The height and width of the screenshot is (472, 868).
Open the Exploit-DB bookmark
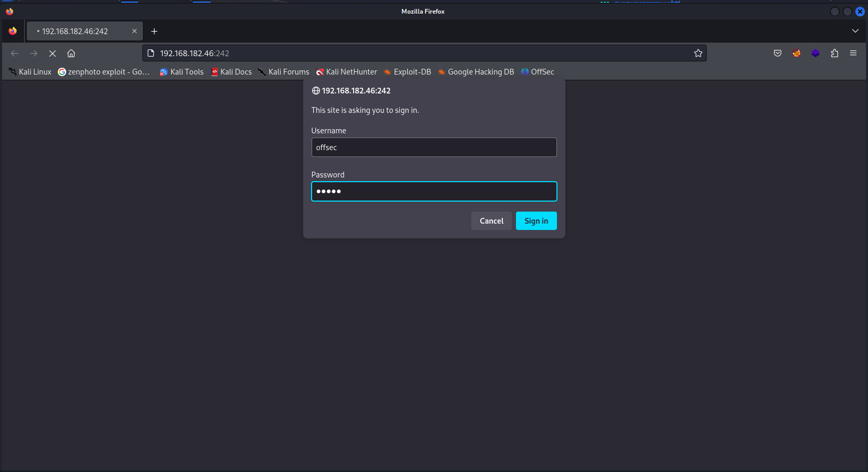point(407,72)
